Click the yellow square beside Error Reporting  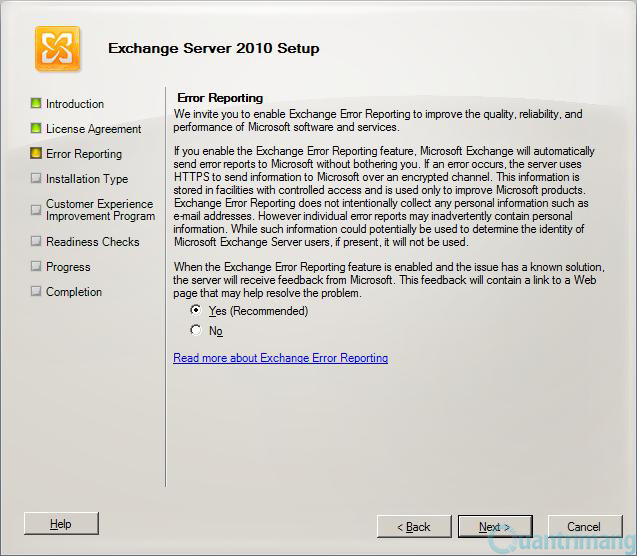click(36, 153)
